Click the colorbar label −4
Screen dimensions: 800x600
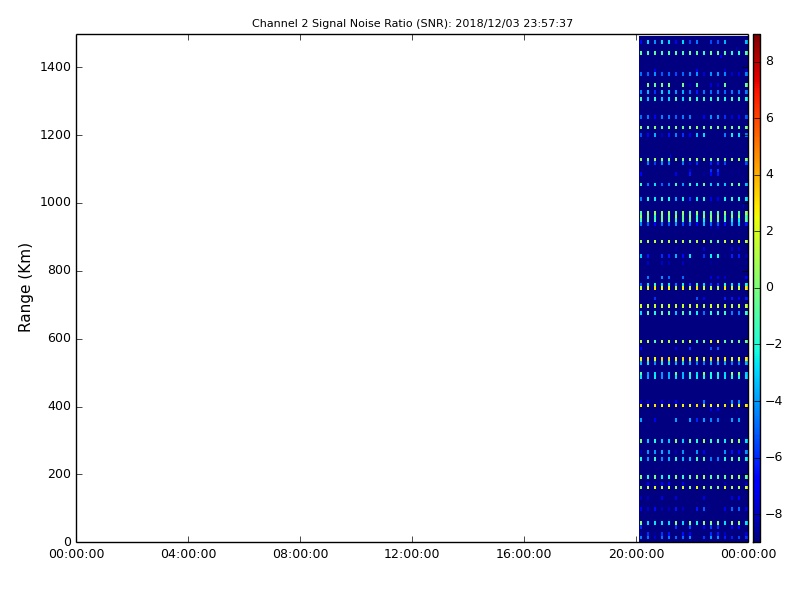774,401
